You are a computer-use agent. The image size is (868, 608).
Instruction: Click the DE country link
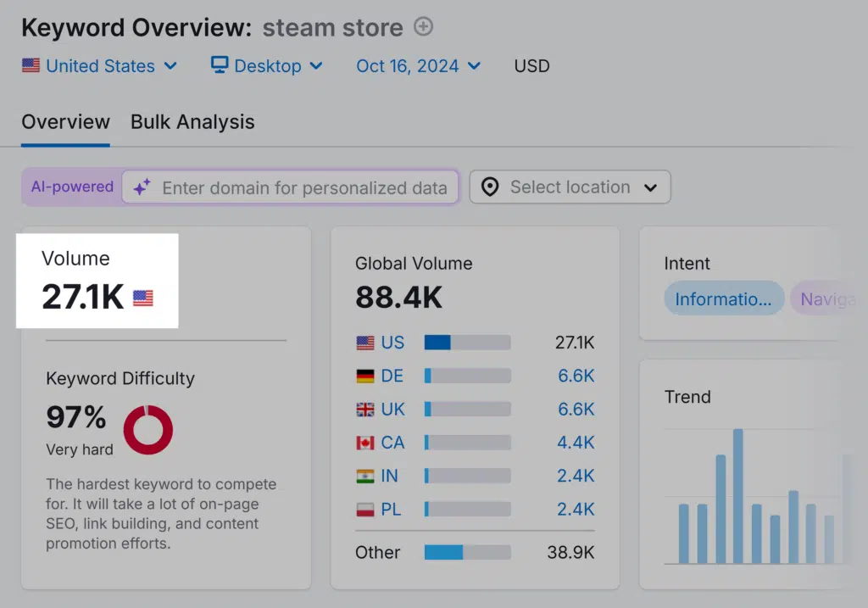tap(392, 376)
